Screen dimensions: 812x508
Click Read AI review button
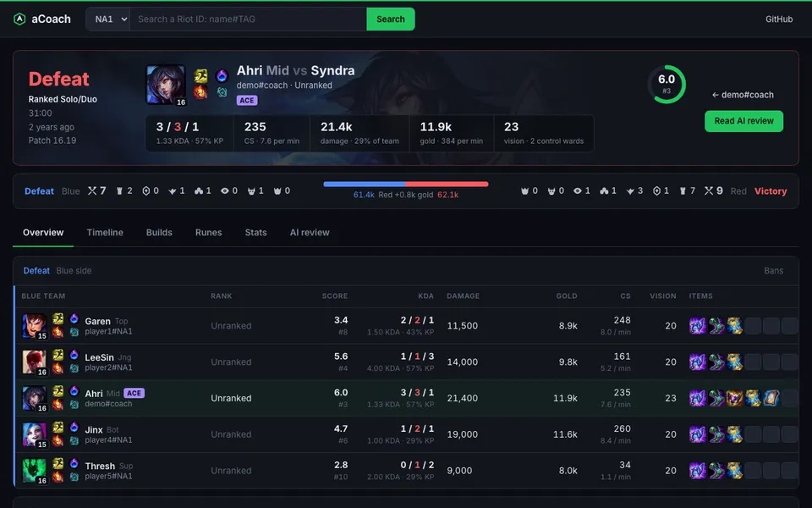coord(743,121)
